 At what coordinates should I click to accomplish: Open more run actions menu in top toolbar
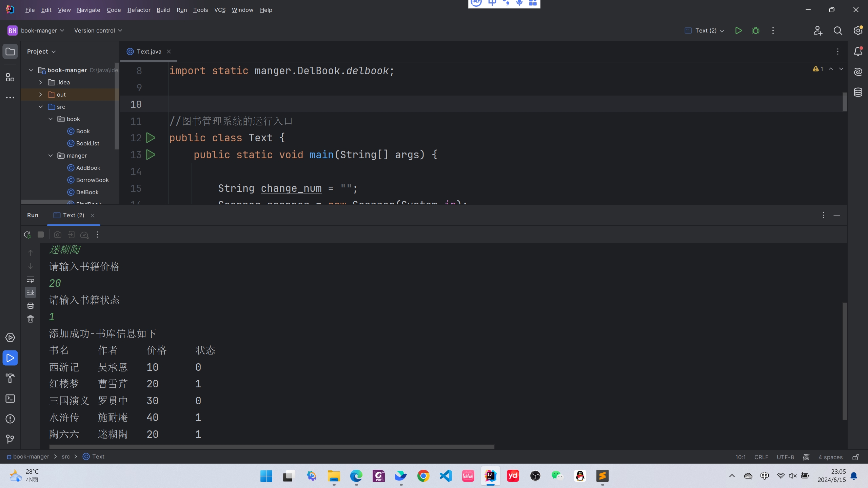pyautogui.click(x=773, y=30)
